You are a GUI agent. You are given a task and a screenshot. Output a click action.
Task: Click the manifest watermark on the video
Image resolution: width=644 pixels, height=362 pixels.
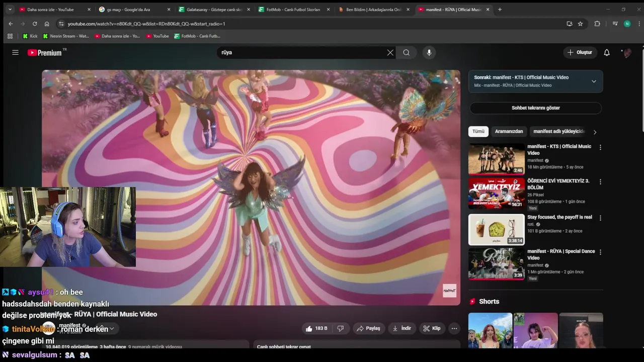449,291
